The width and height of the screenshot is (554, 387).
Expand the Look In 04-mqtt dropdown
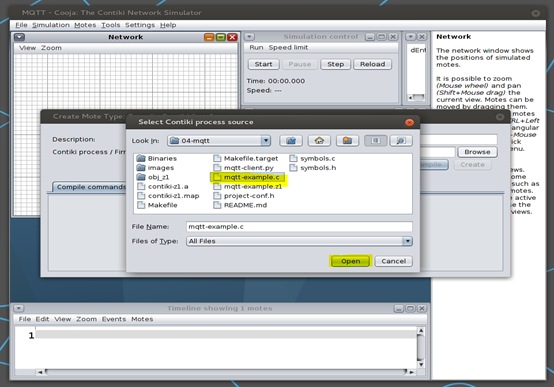click(x=266, y=141)
